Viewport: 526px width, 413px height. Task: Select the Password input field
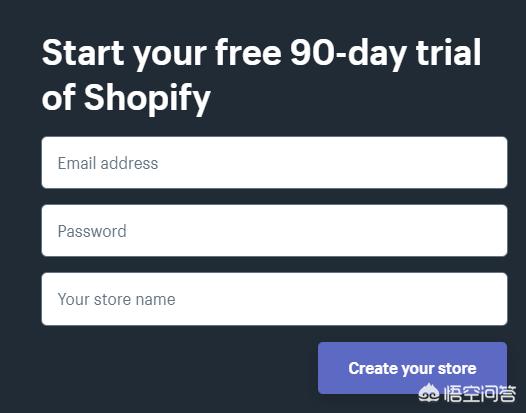(274, 230)
